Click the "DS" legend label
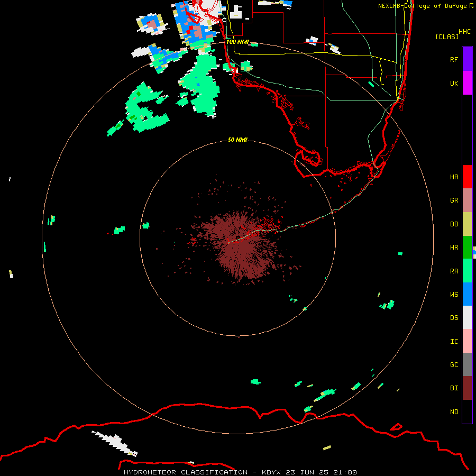Image resolution: width=476 pixels, height=476 pixels. click(454, 318)
